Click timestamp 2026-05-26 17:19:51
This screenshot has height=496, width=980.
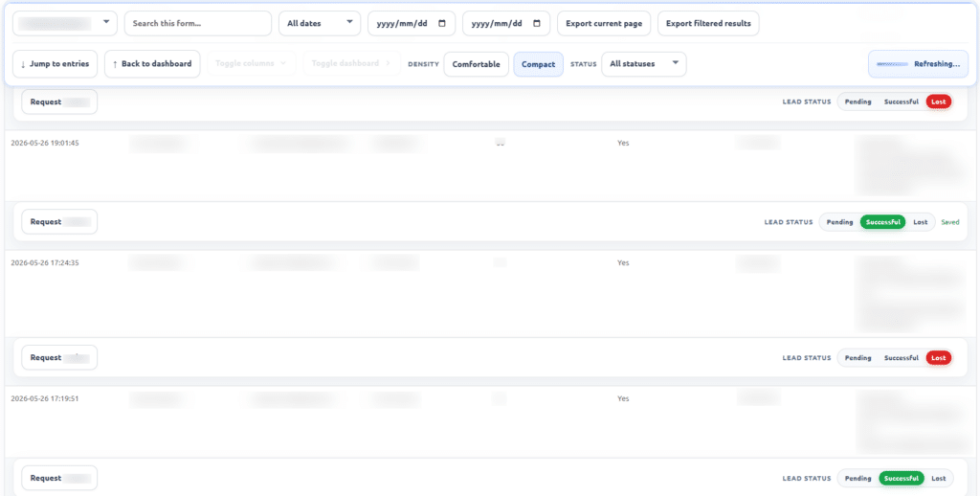coord(45,398)
